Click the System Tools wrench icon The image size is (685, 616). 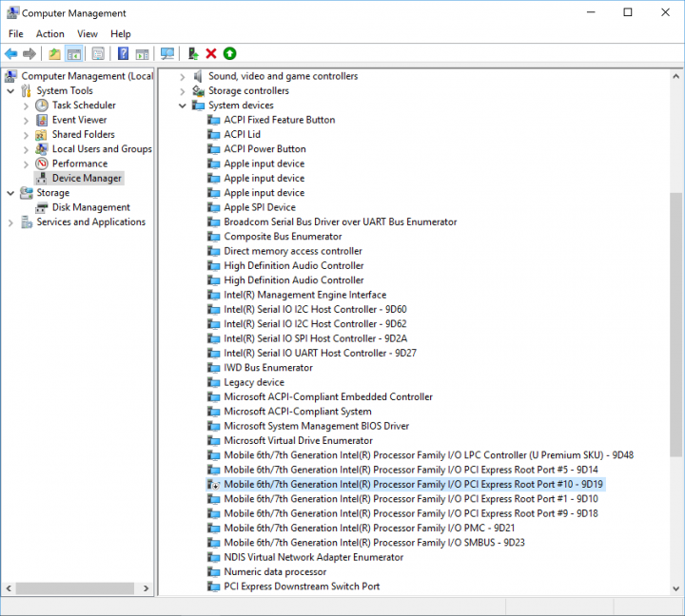27,91
